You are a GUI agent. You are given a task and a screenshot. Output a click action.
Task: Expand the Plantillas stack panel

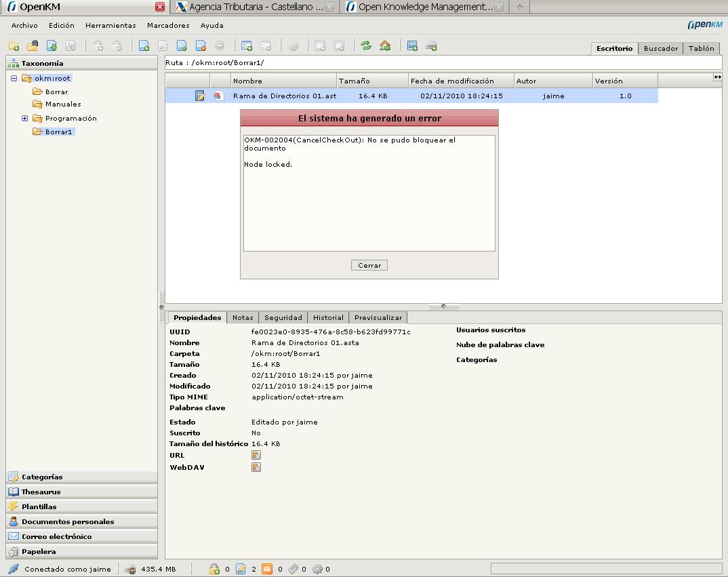(82, 506)
